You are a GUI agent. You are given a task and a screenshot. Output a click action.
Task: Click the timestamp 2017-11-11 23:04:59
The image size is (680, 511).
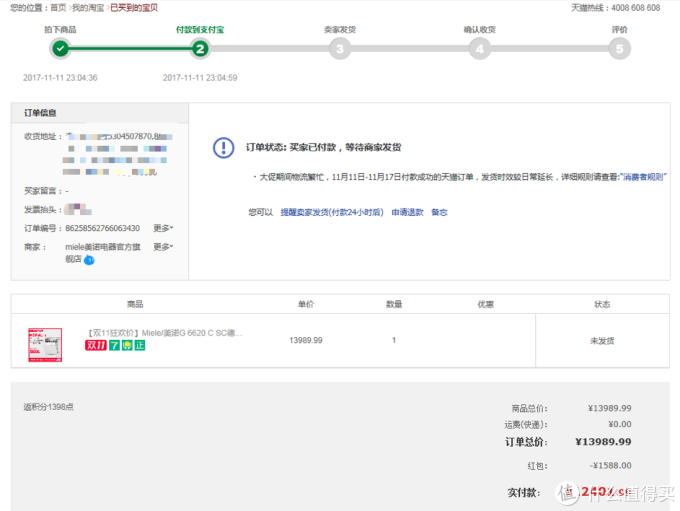point(200,78)
